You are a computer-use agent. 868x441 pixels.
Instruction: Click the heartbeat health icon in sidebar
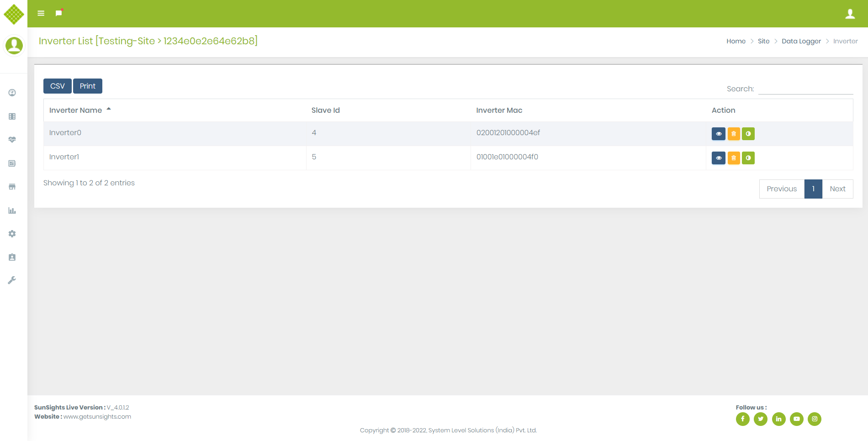[12, 140]
